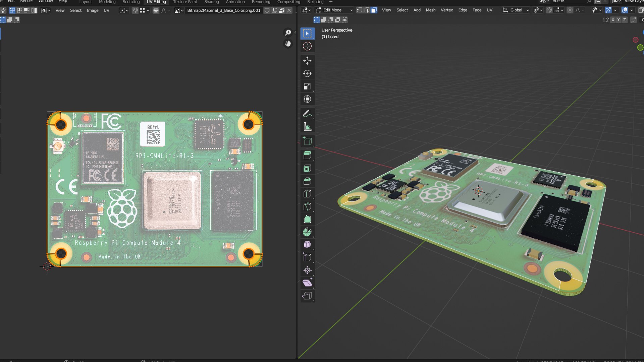Activate the Move tool
Viewport: 644px width, 362px height.
(x=307, y=61)
